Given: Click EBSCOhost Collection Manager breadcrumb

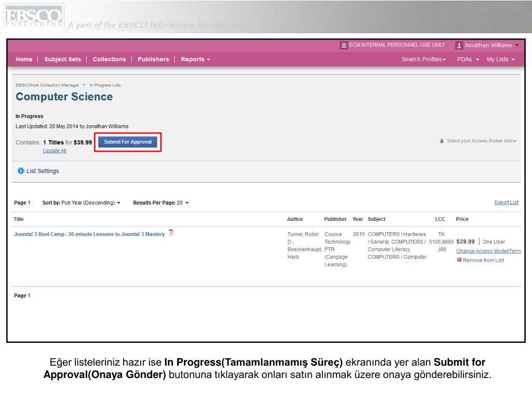Looking at the screenshot, I should coord(47,85).
